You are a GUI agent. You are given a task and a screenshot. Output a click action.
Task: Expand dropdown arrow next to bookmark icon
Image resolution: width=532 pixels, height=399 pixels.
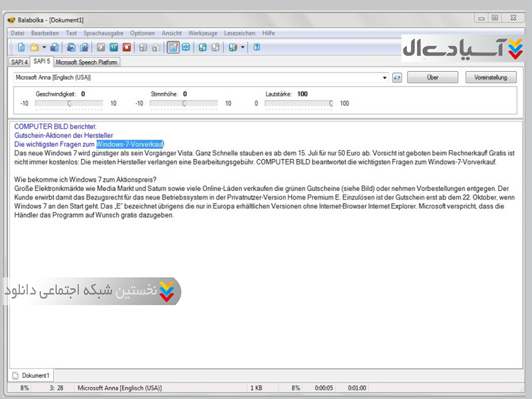(x=243, y=47)
